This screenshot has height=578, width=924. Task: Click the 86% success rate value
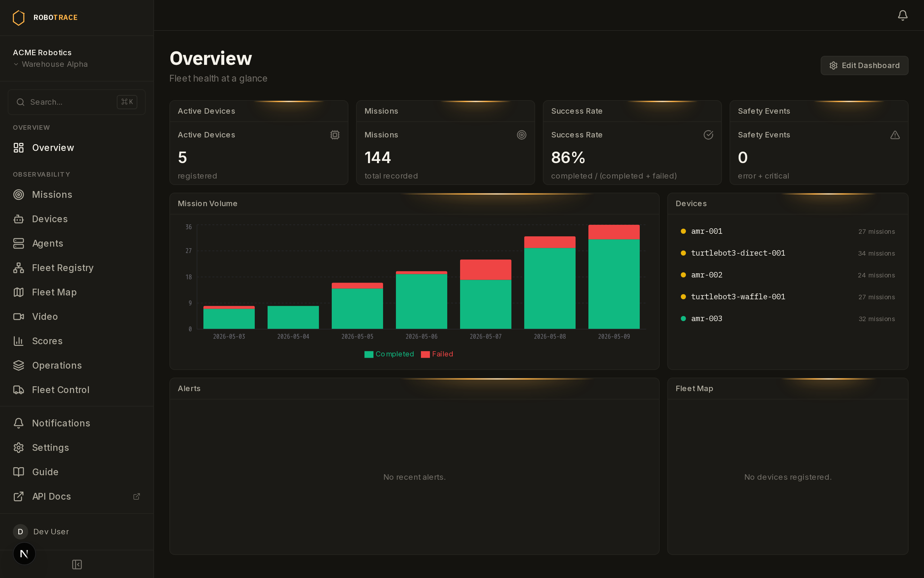(568, 157)
